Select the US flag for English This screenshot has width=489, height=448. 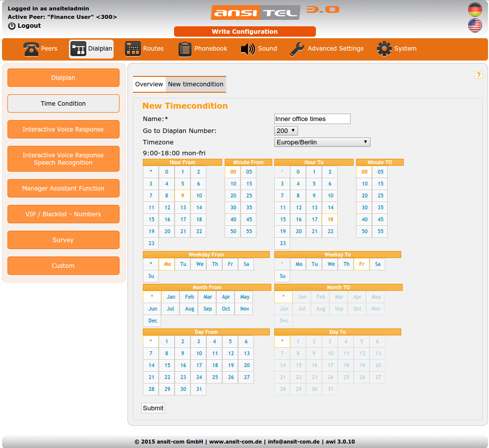point(475,25)
